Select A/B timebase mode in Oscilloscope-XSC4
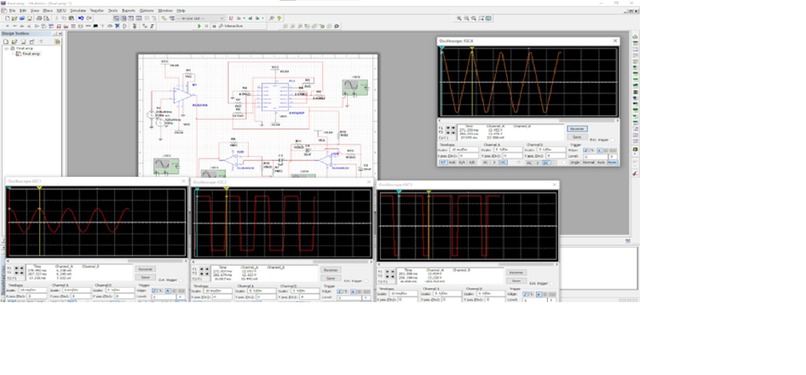806x375 pixels. tap(471, 162)
